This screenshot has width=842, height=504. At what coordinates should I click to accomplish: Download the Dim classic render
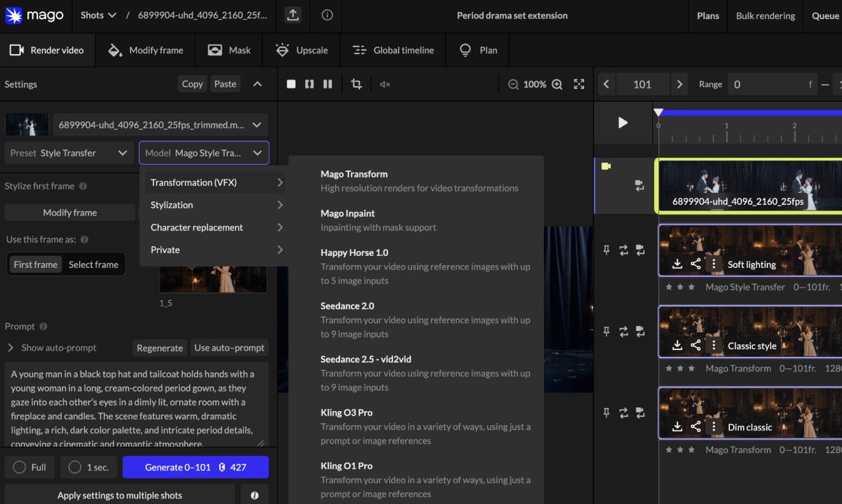click(677, 427)
